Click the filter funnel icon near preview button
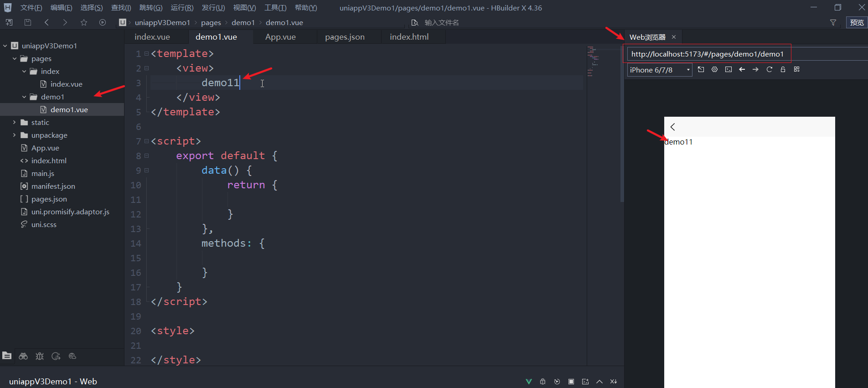This screenshot has width=868, height=388. (833, 22)
